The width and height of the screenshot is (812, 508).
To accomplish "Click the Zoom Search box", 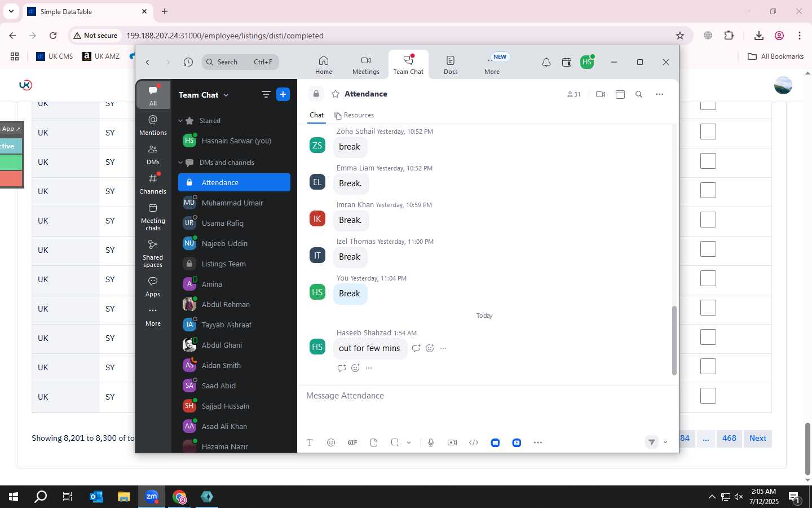I will [x=240, y=62].
